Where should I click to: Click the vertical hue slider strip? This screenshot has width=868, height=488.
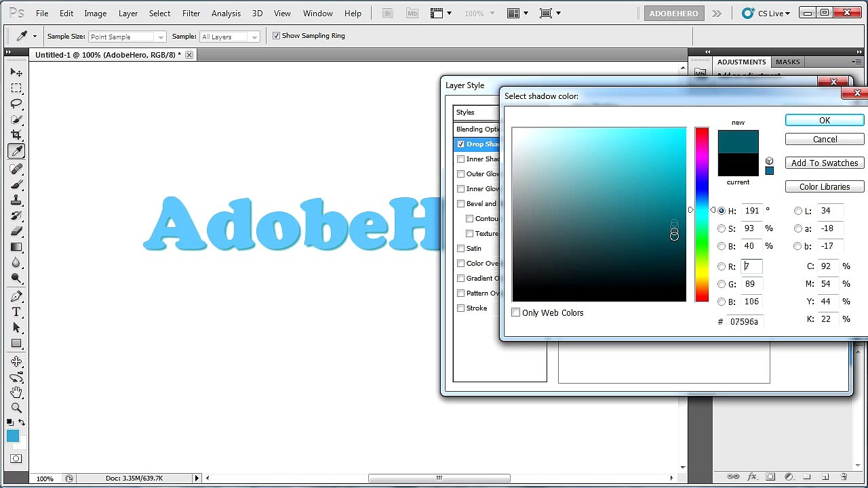point(701,214)
